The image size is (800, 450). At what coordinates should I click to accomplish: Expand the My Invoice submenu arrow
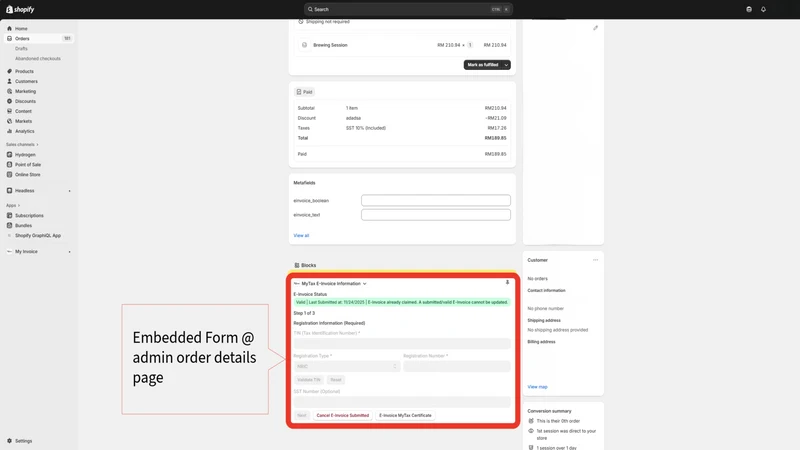69,252
